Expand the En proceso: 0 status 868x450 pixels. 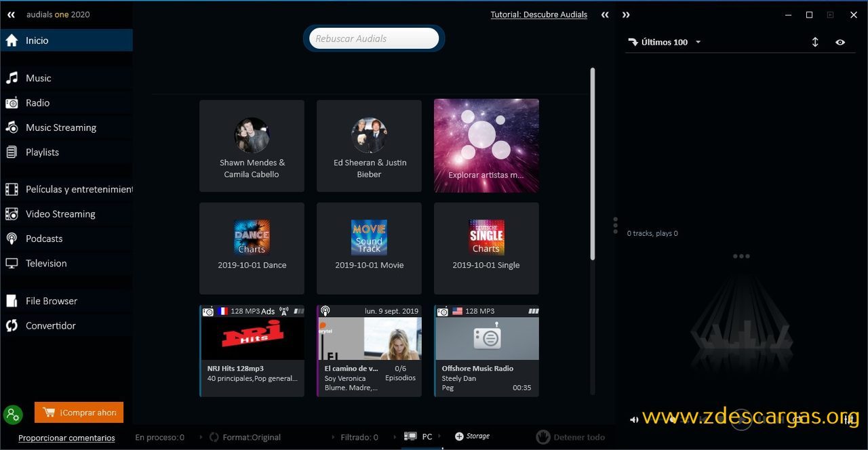coord(160,438)
